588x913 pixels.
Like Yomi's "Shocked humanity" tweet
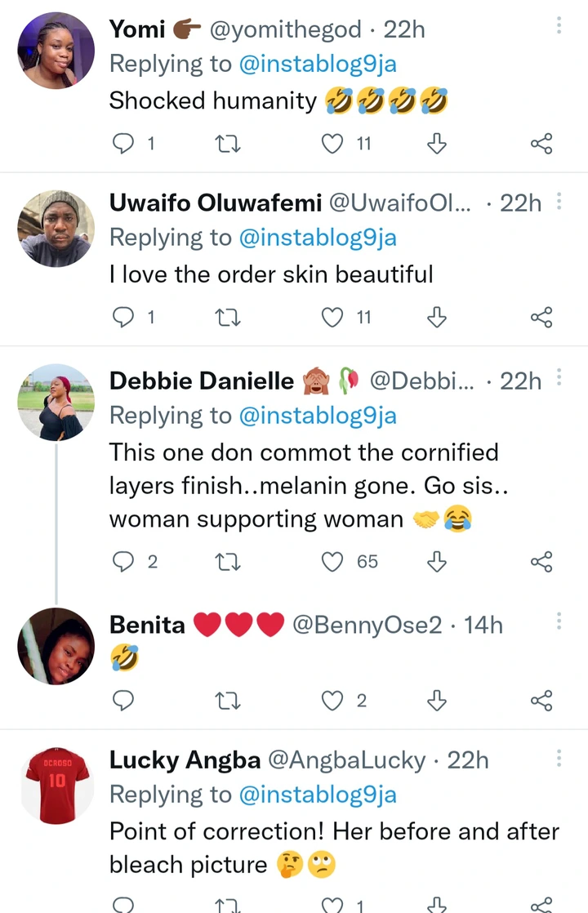[332, 144]
